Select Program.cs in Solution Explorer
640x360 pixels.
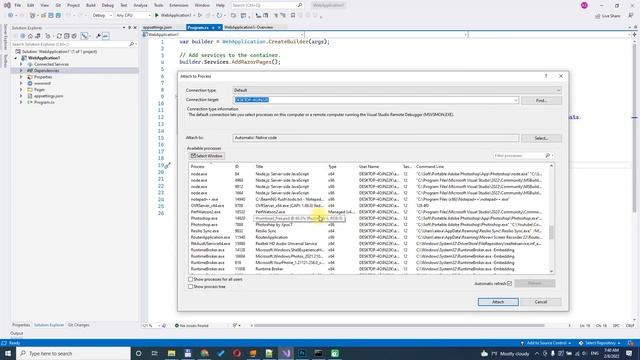[x=44, y=102]
